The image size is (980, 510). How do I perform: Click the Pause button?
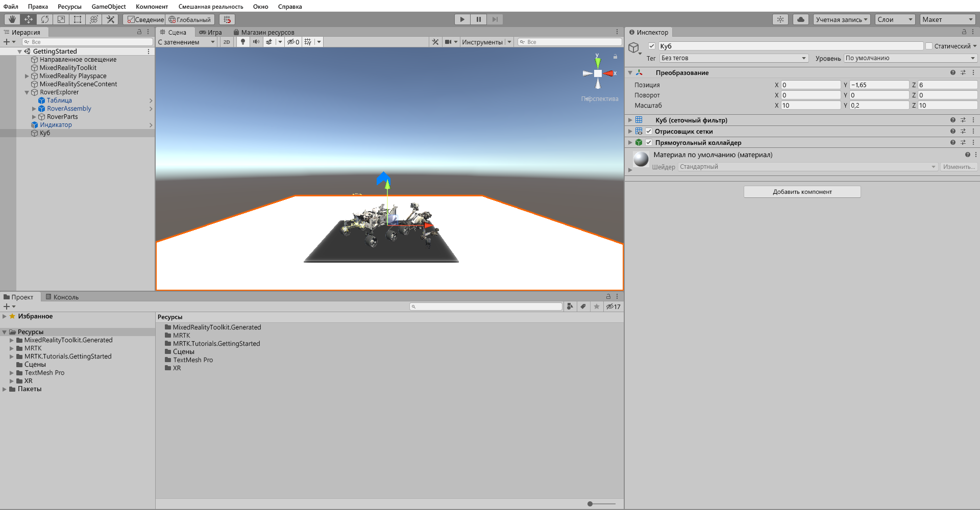point(479,19)
